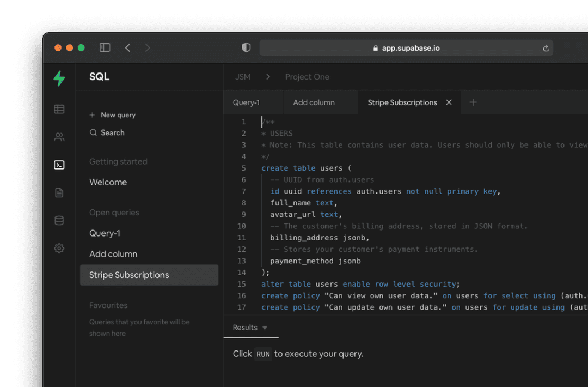Viewport: 588px width, 387px height.
Task: Select the SQL editor terminal icon
Action: 59,165
